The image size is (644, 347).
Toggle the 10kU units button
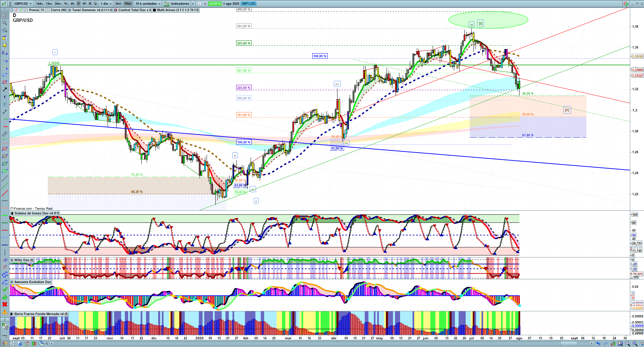[x=128, y=4]
